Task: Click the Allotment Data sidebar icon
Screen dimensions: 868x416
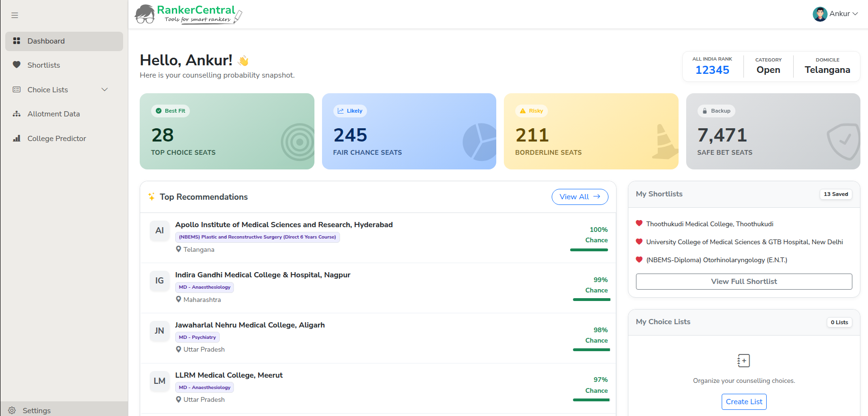Action: coord(17,114)
